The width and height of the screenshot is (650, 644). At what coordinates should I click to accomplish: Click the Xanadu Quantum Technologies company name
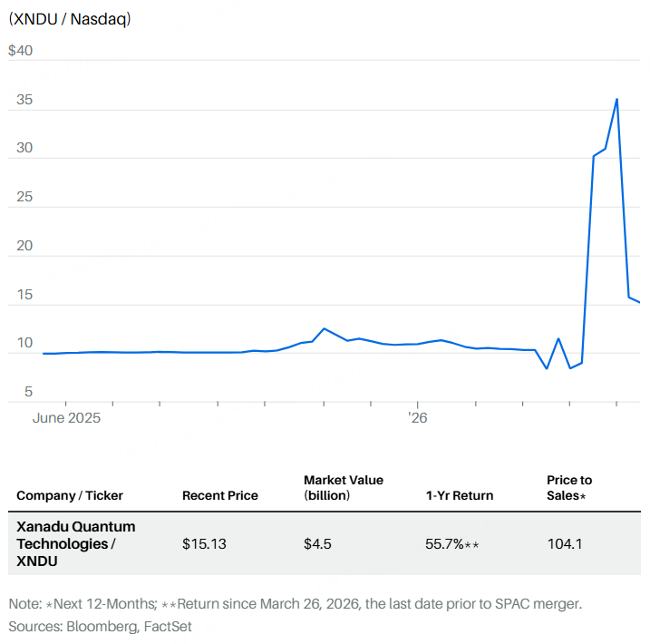tap(76, 543)
